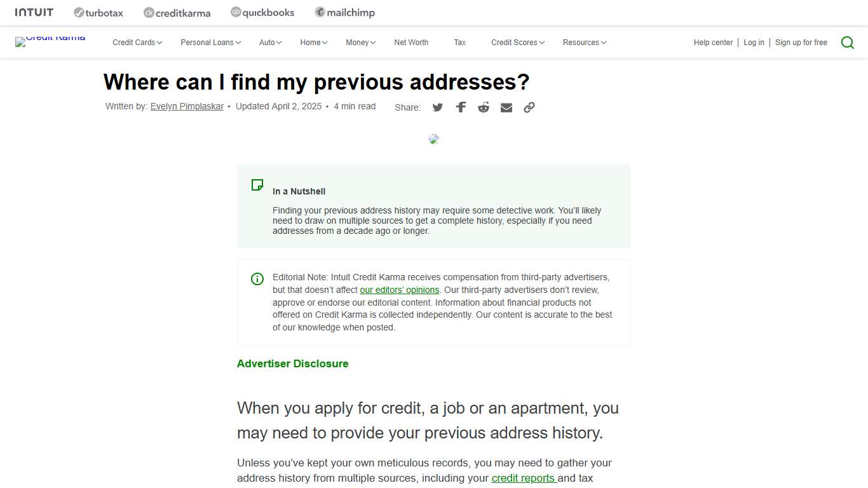Copy the article link icon
This screenshot has width=868, height=488.
(529, 107)
